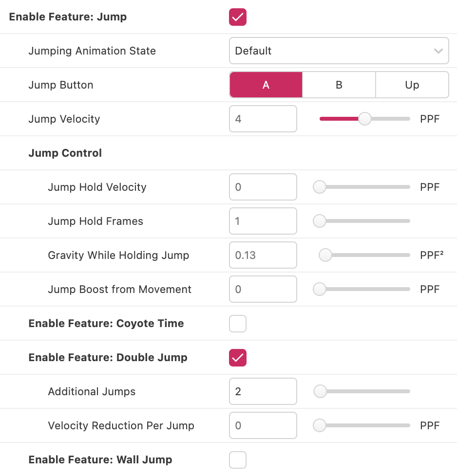Set Jump Button to Up

(x=412, y=85)
